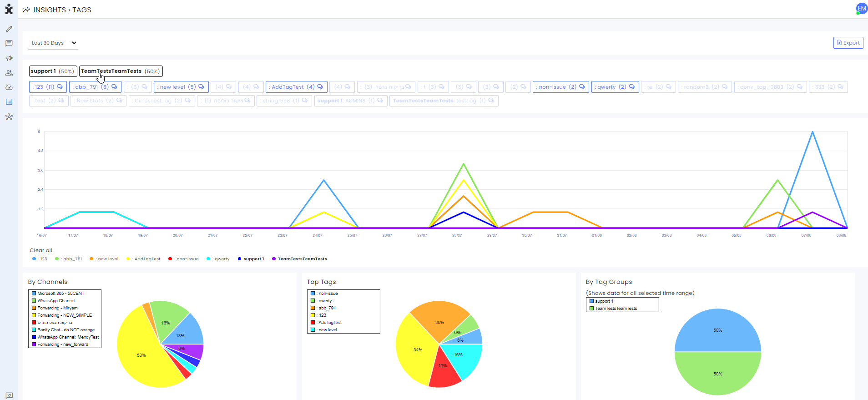This screenshot has width=868, height=400.
Task: Hide the ': new level' series in chart legend
Action: pos(104,259)
